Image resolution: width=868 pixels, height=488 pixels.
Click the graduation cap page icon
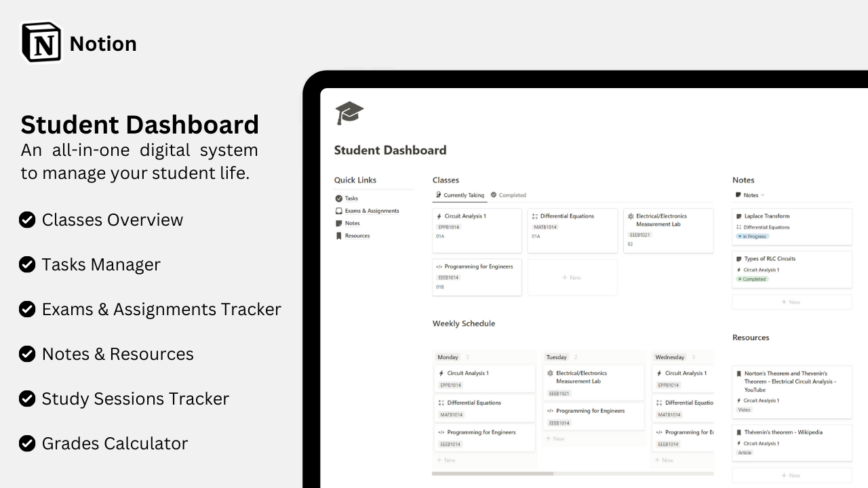click(x=349, y=113)
